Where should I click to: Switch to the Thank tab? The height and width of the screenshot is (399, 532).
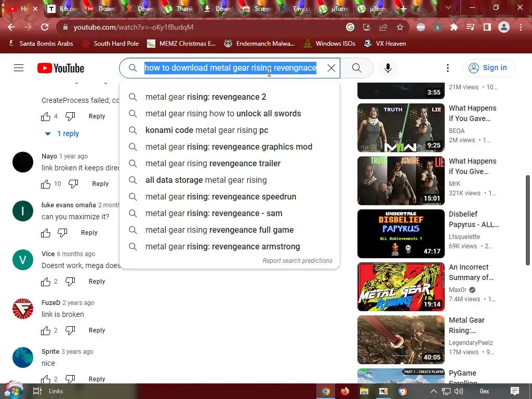point(180,9)
